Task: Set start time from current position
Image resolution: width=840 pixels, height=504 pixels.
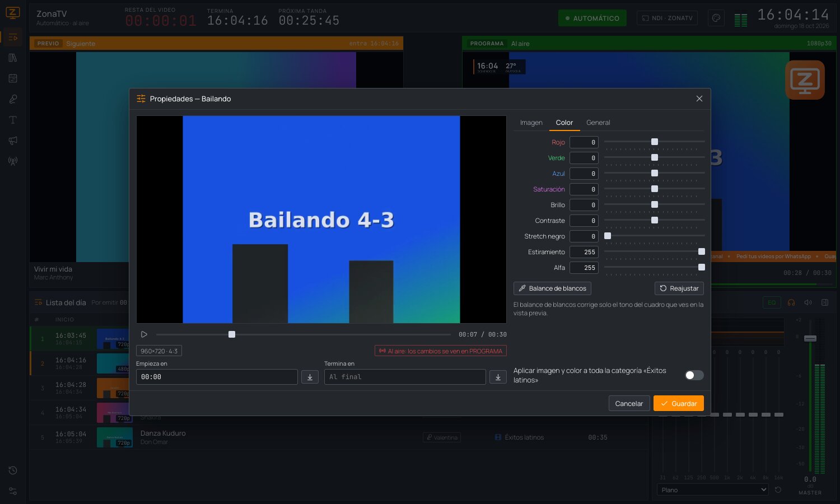Action: [310, 377]
